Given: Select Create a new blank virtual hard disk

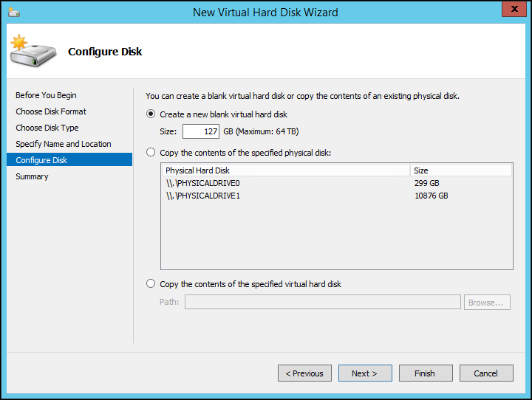Looking at the screenshot, I should 151,114.
